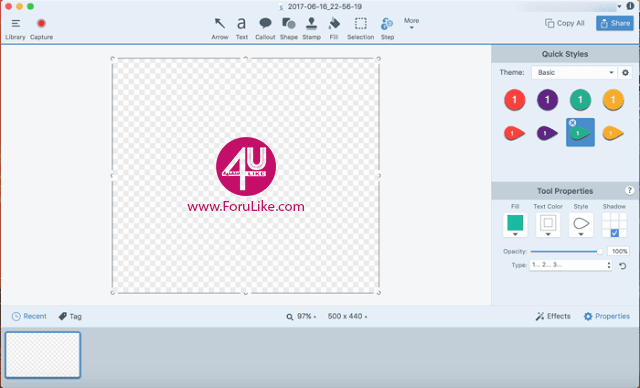The height and width of the screenshot is (388, 640).
Task: Reset step numbering with the undo icon
Action: pos(622,266)
